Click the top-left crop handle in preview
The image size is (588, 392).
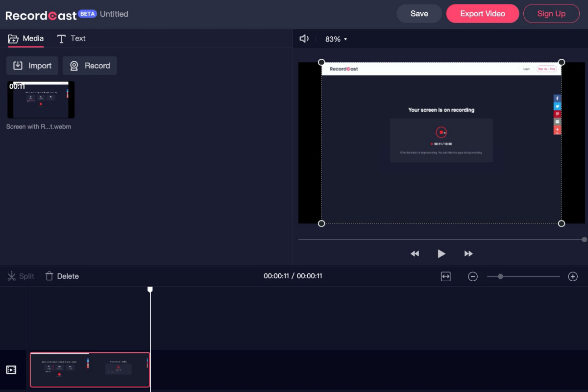pos(321,62)
